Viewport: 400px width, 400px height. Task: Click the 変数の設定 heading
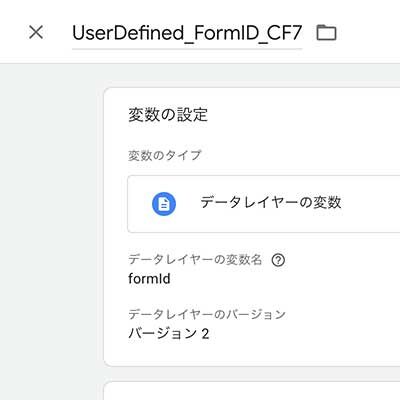pos(168,115)
